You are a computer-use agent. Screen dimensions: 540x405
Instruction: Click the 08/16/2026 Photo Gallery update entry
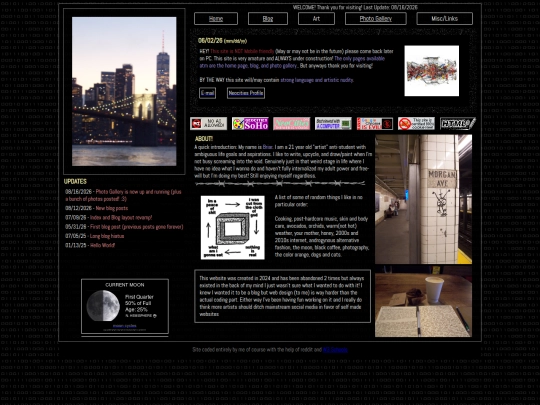(x=123, y=195)
